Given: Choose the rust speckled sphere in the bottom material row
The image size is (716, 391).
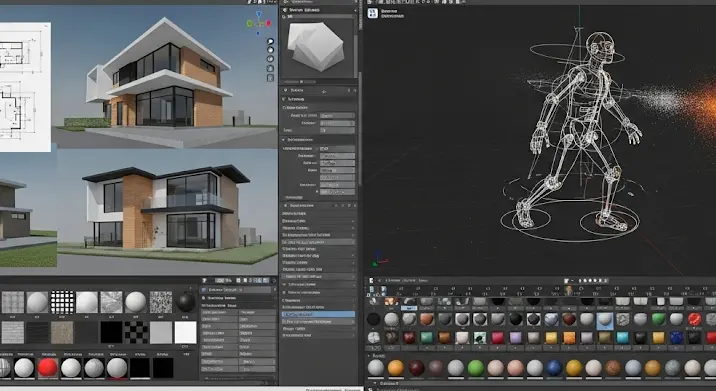Looking at the screenshot, I should pyautogui.click(x=613, y=368).
